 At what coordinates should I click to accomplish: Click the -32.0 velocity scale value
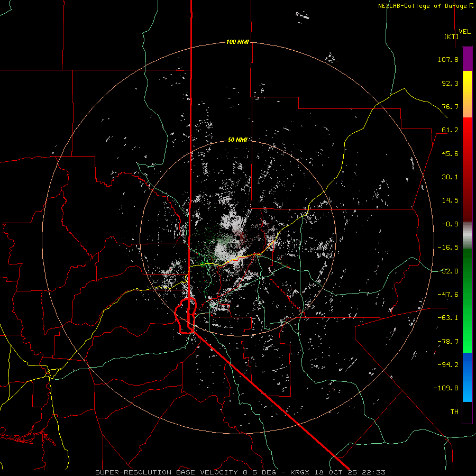(448, 271)
